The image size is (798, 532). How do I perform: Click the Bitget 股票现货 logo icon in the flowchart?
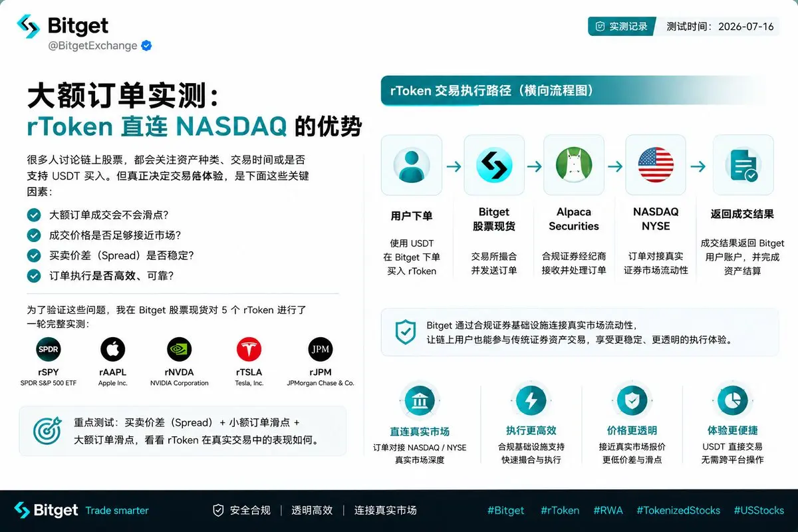coord(494,165)
